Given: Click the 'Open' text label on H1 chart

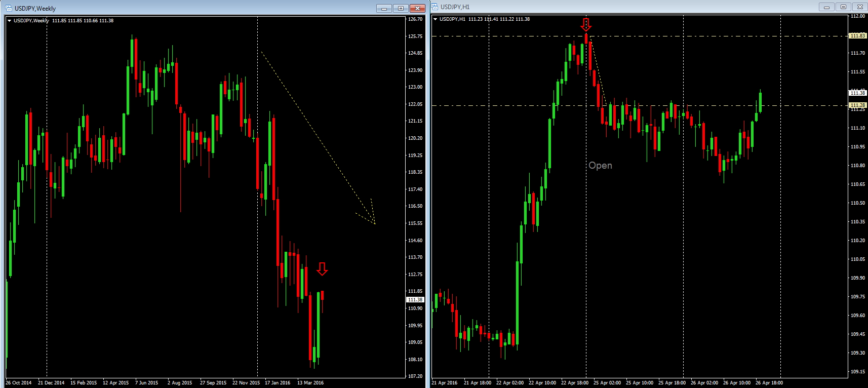Looking at the screenshot, I should coord(600,166).
